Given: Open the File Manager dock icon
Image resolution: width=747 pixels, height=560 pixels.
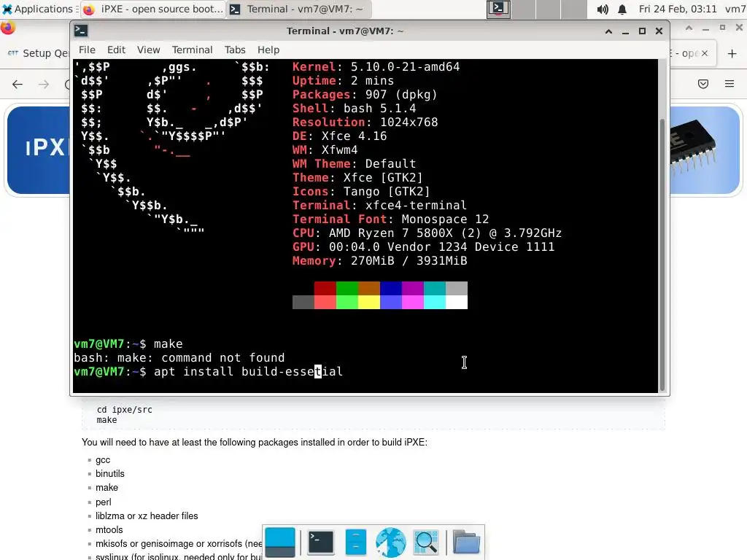Looking at the screenshot, I should (355, 542).
